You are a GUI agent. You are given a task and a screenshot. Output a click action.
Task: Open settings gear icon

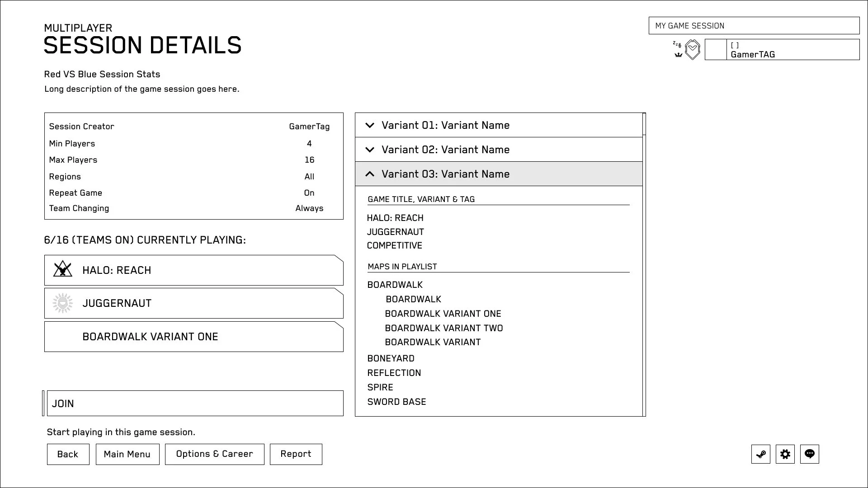[785, 454]
